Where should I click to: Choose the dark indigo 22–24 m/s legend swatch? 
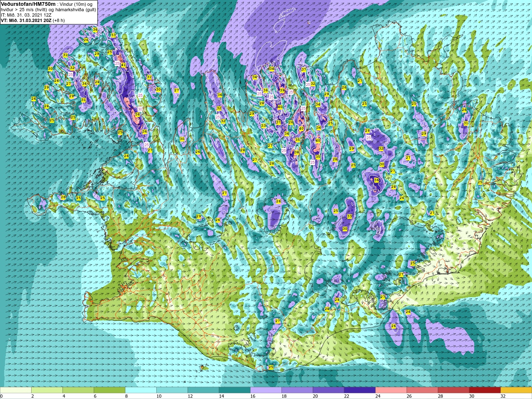point(360,390)
